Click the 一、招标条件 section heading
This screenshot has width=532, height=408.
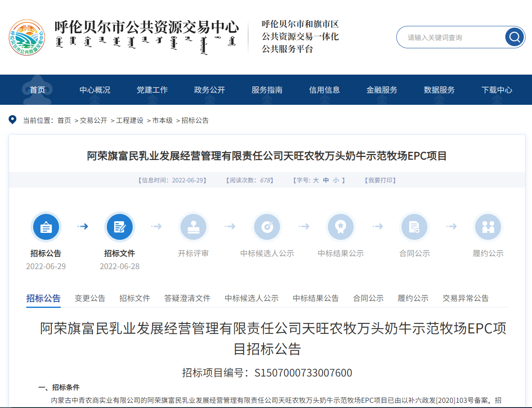click(x=59, y=387)
